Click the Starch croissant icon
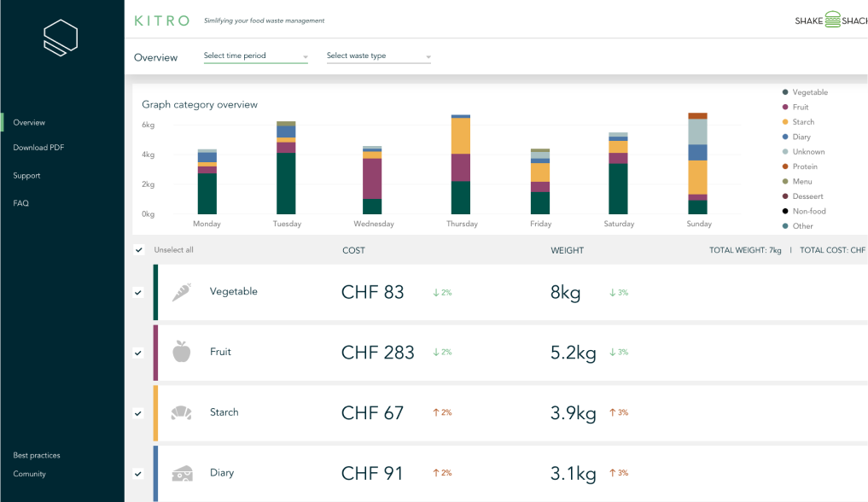This screenshot has height=502, width=868. pos(182,412)
